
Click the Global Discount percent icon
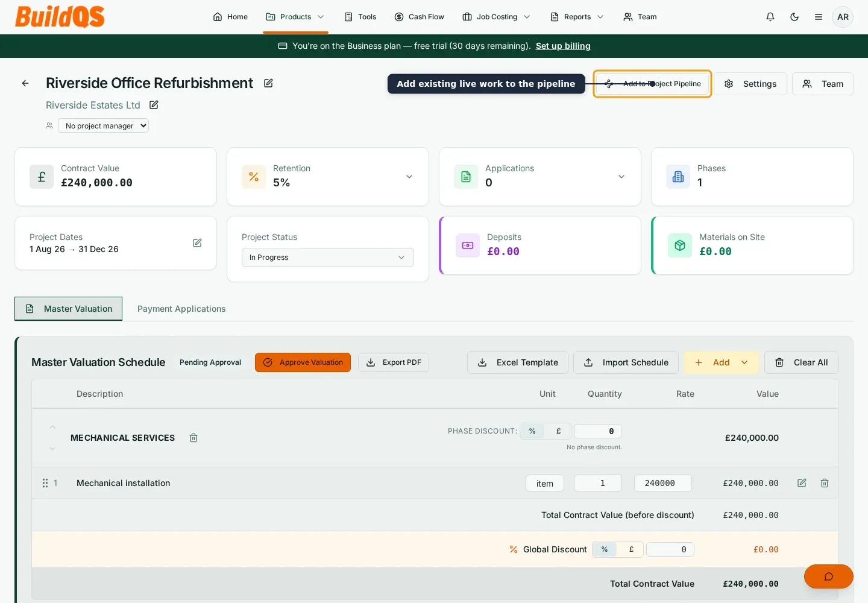tap(514, 549)
